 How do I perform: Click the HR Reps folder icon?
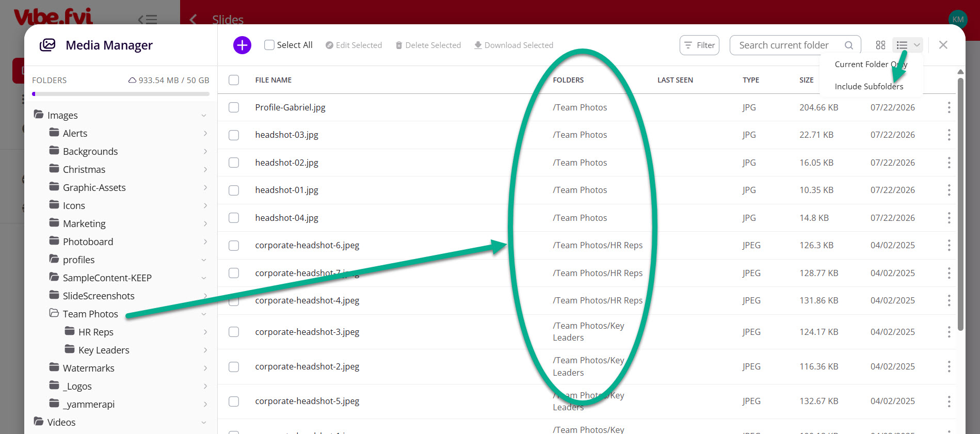70,331
